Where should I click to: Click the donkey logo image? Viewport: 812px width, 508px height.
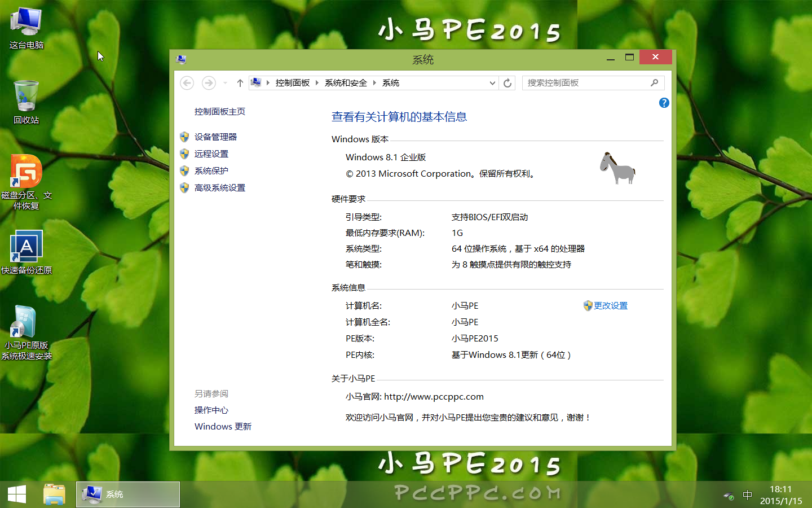[617, 168]
